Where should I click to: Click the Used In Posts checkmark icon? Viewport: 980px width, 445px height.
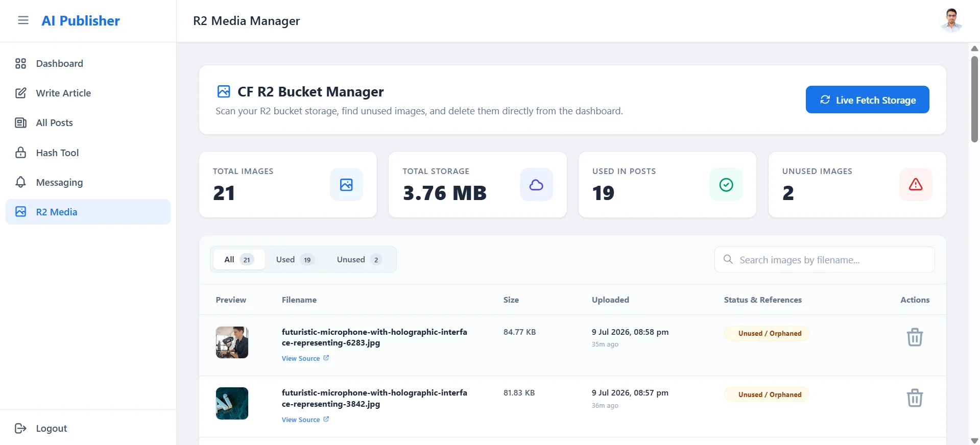(726, 185)
